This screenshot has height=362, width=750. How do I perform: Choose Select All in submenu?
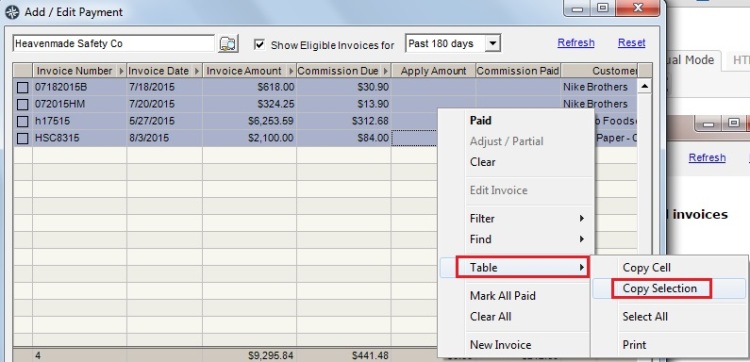[669, 317]
